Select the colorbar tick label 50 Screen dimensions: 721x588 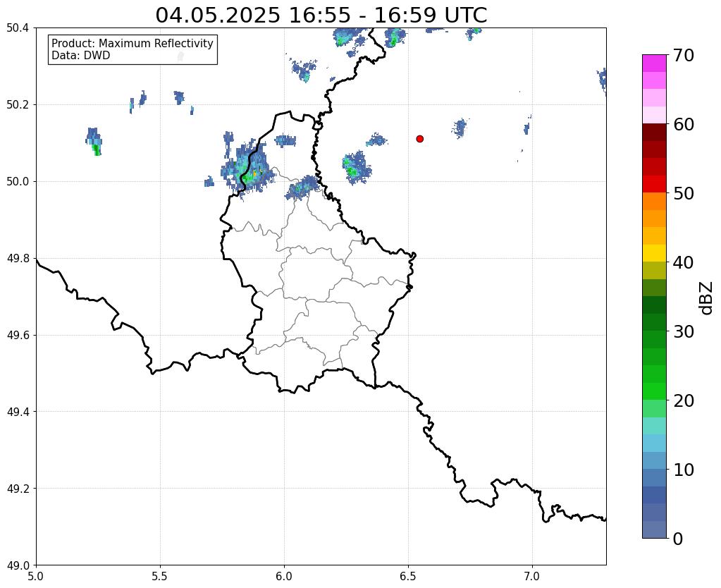[684, 193]
